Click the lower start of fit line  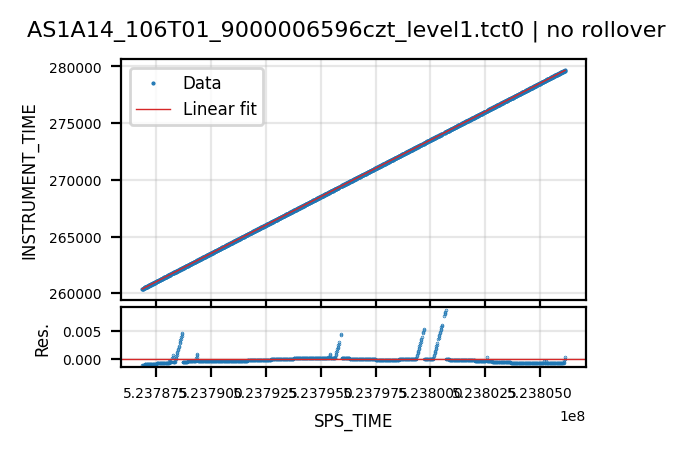click(143, 289)
